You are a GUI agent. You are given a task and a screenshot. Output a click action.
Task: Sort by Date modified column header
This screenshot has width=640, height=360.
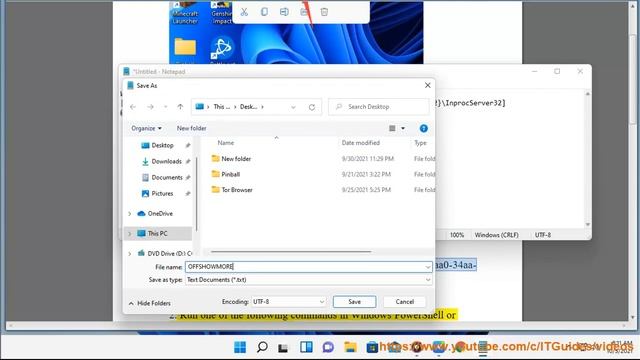tap(360, 143)
